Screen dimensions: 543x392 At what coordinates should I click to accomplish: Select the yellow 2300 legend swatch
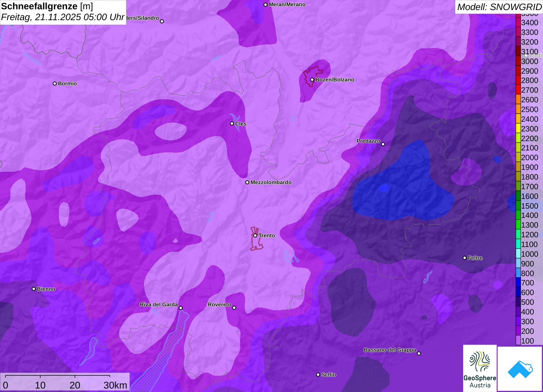(x=518, y=129)
